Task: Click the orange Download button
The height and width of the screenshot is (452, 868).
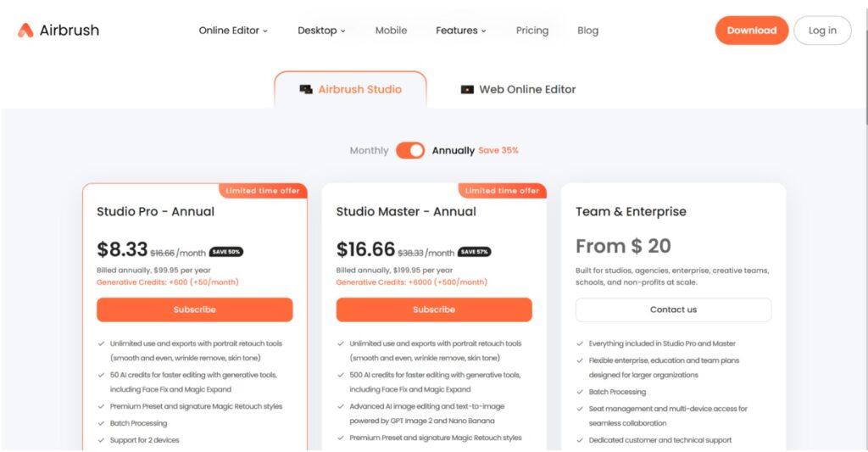Action: pos(752,31)
